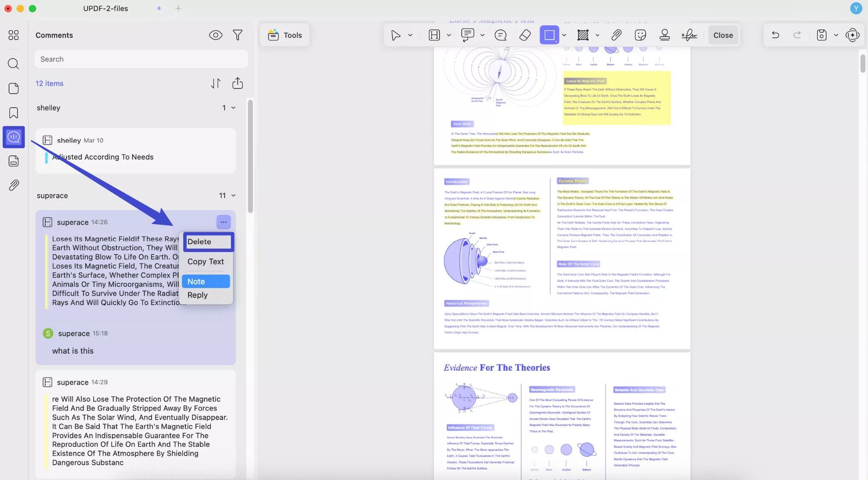Open the comments filter funnel
The width and height of the screenshot is (868, 480).
tap(238, 35)
